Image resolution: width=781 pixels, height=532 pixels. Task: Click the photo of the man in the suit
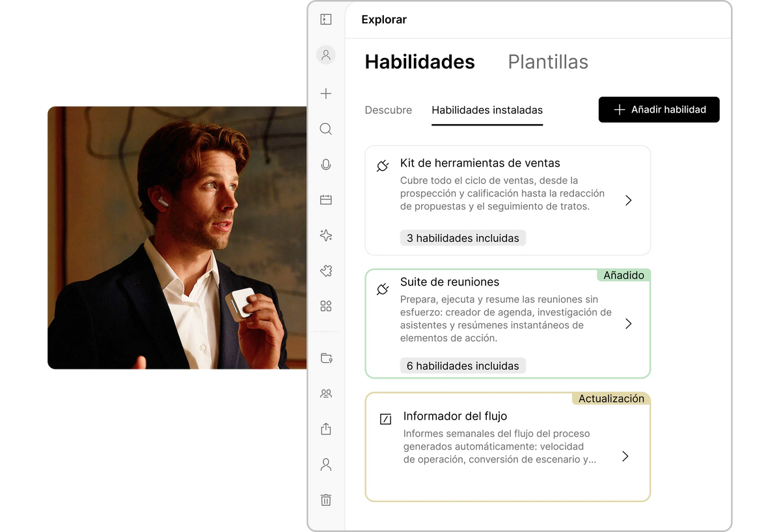pyautogui.click(x=177, y=237)
